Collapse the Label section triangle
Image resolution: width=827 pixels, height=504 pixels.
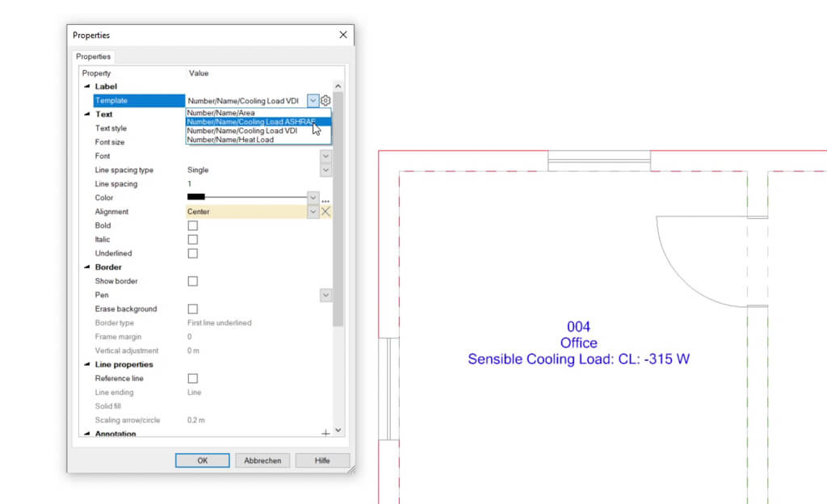86,86
